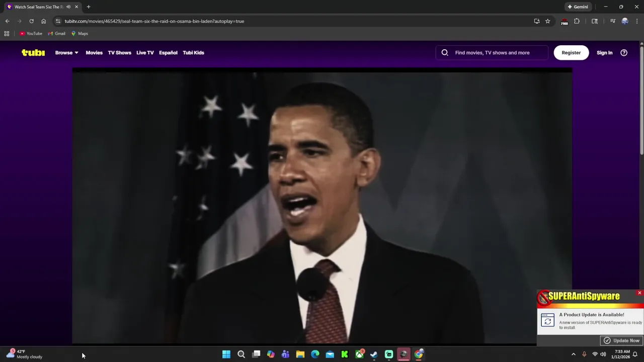Open the red extension badge showing 7988
This screenshot has width=644, height=362.
coord(565,21)
